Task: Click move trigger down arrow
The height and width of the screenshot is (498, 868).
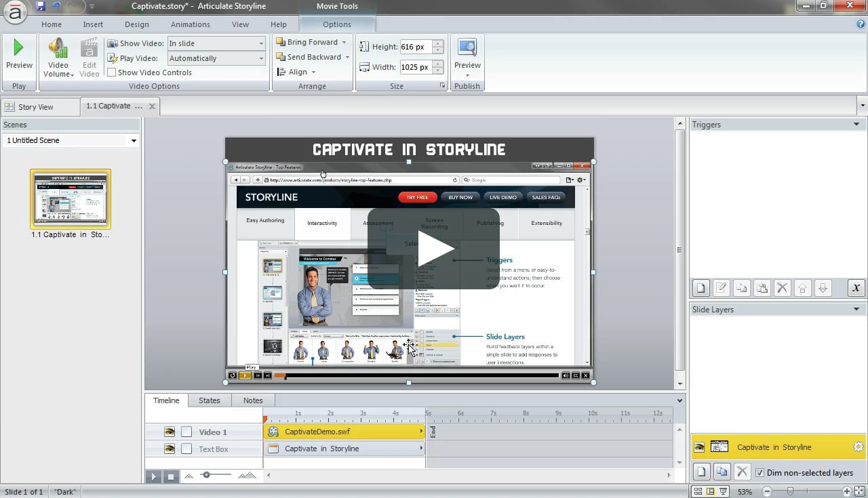Action: (823, 288)
